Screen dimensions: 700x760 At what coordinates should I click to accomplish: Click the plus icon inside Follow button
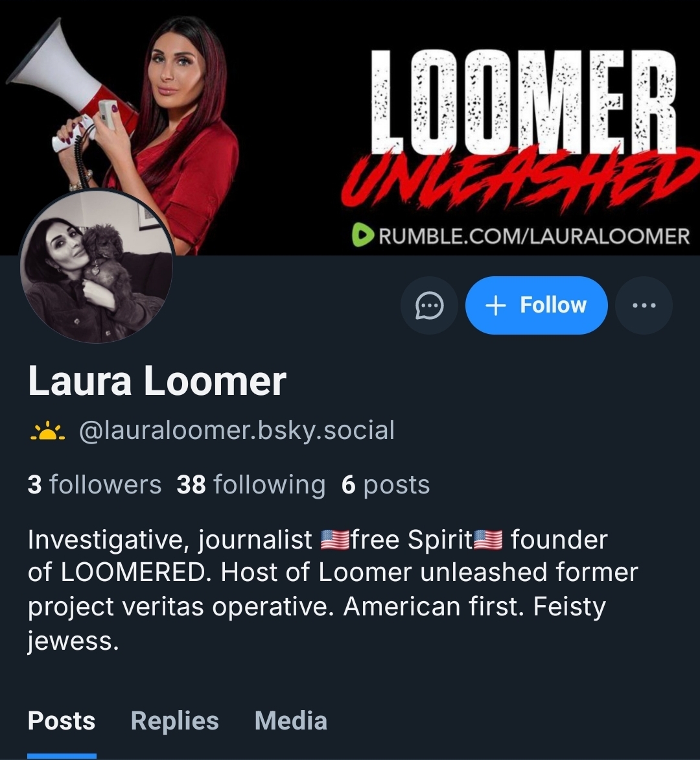pyautogui.click(x=496, y=305)
